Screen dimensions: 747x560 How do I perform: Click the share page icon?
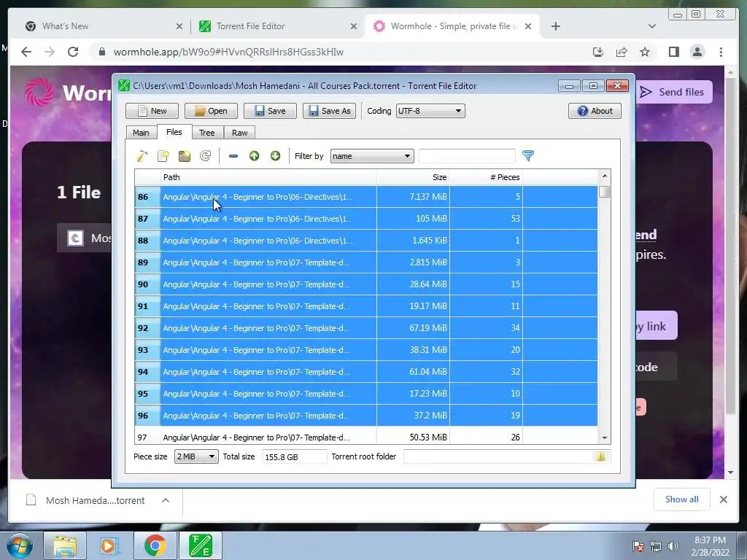pos(622,52)
